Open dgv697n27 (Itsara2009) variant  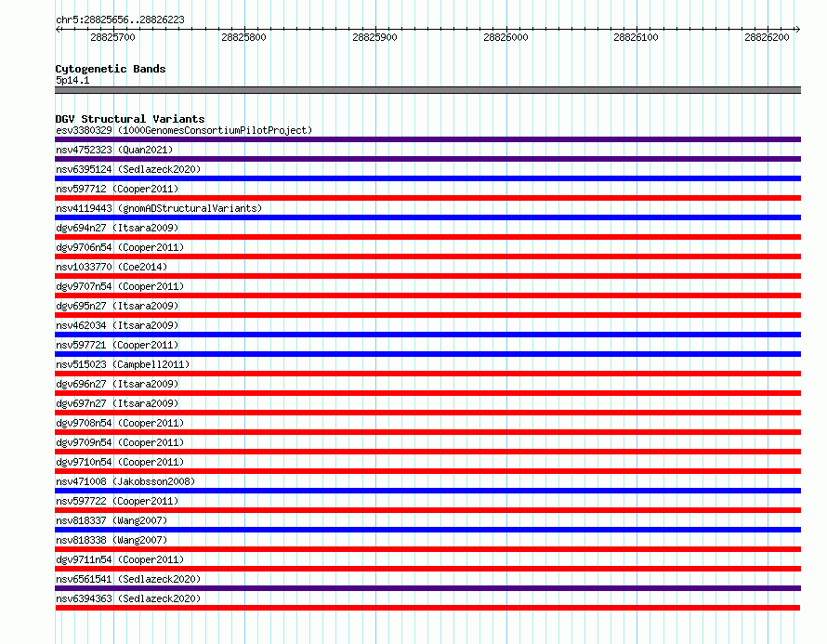tap(117, 403)
